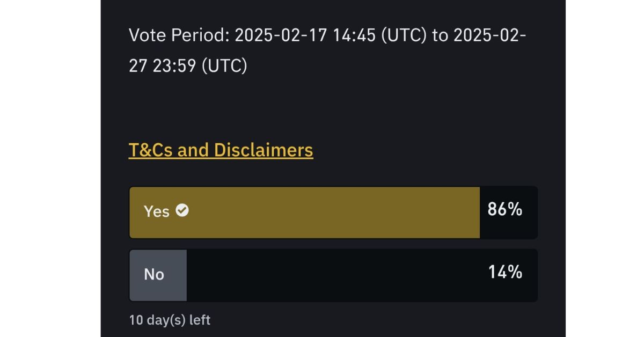This screenshot has width=644, height=337.
Task: Click the T&Cs portion of the link
Action: tap(151, 150)
